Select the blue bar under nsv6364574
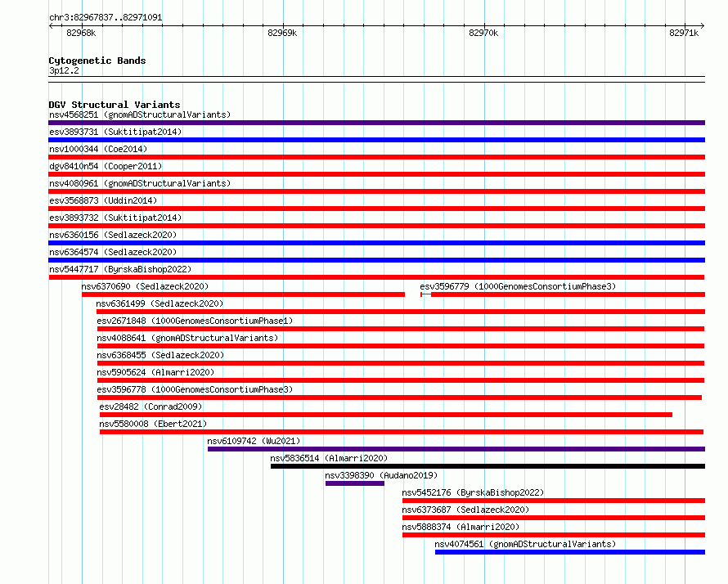The image size is (728, 584). click(376, 260)
